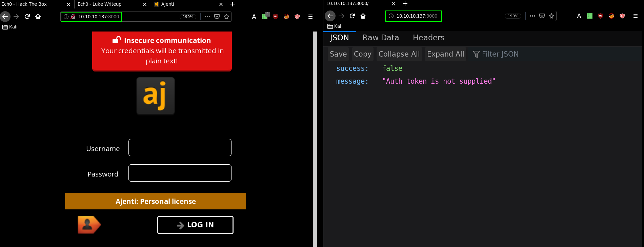Open a new tab in left browser
This screenshot has height=247, width=644.
(233, 4)
